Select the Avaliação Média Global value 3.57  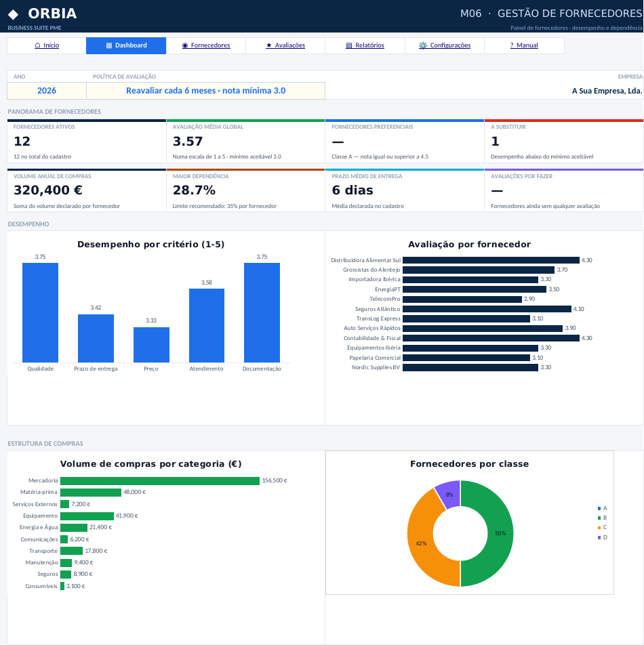coord(188,142)
